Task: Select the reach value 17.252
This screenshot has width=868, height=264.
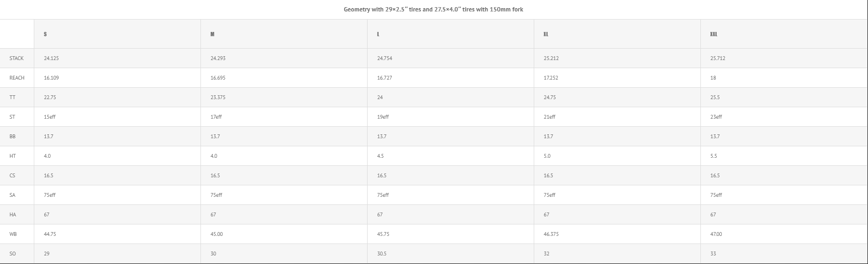Action: tap(551, 78)
